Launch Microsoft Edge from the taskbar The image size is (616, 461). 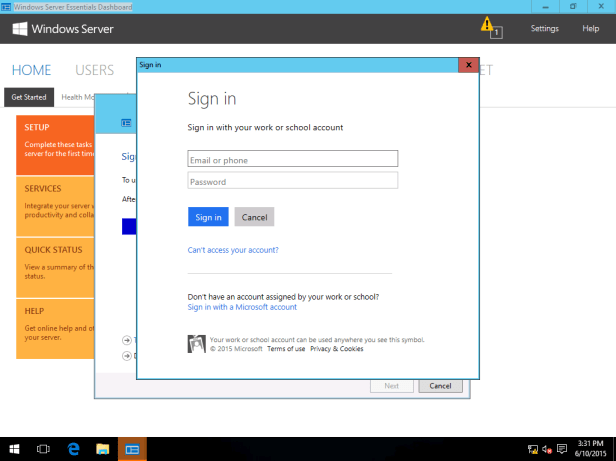coord(74,450)
